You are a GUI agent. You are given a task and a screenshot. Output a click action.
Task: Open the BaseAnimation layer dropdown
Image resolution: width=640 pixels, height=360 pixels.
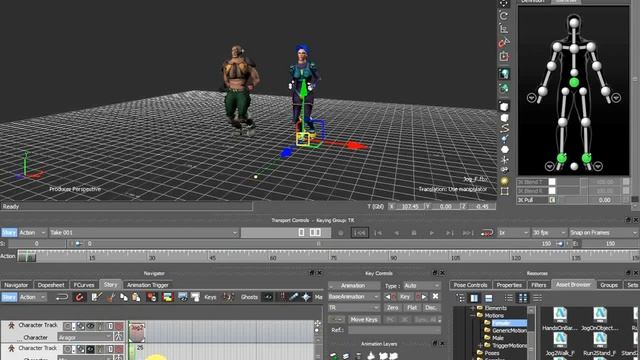pos(354,297)
